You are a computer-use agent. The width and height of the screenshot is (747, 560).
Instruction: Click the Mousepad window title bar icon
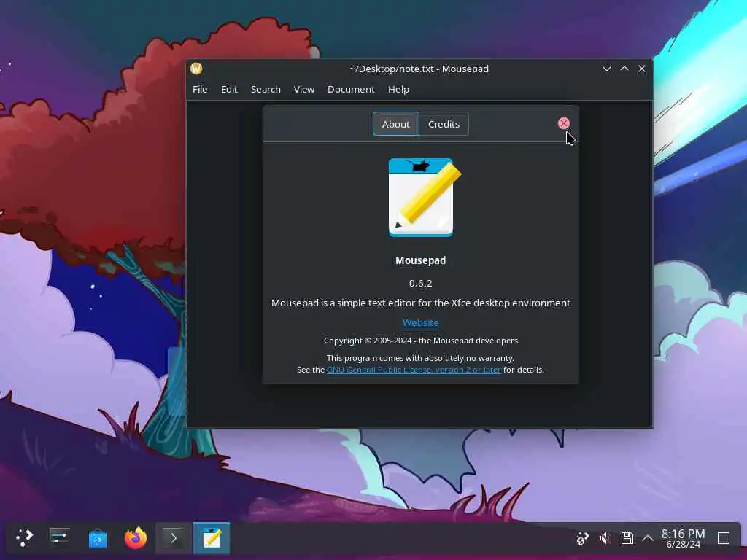coord(196,69)
